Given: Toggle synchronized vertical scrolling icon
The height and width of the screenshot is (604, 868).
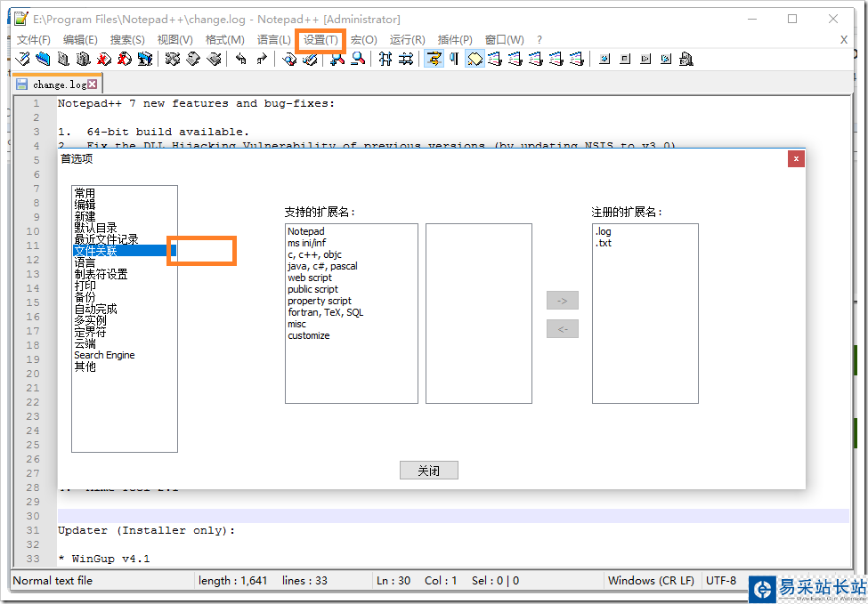Looking at the screenshot, I should (385, 59).
